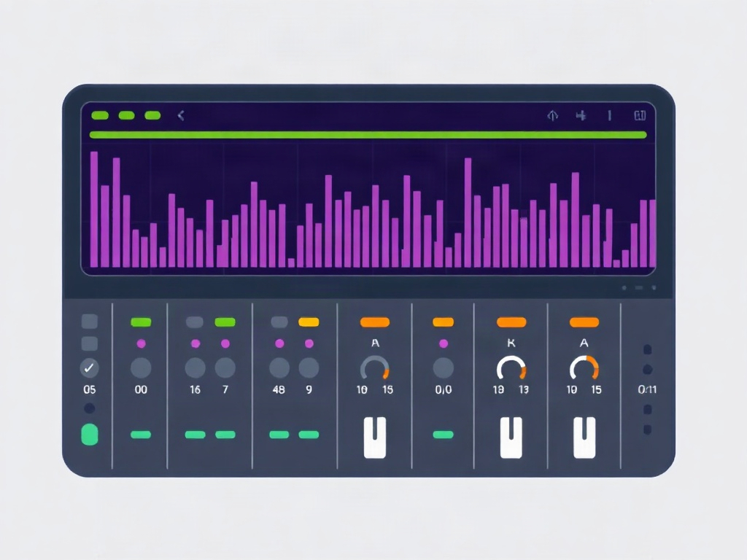Click the purple dot above the 48 knob
This screenshot has height=560, width=747.
pos(279,343)
